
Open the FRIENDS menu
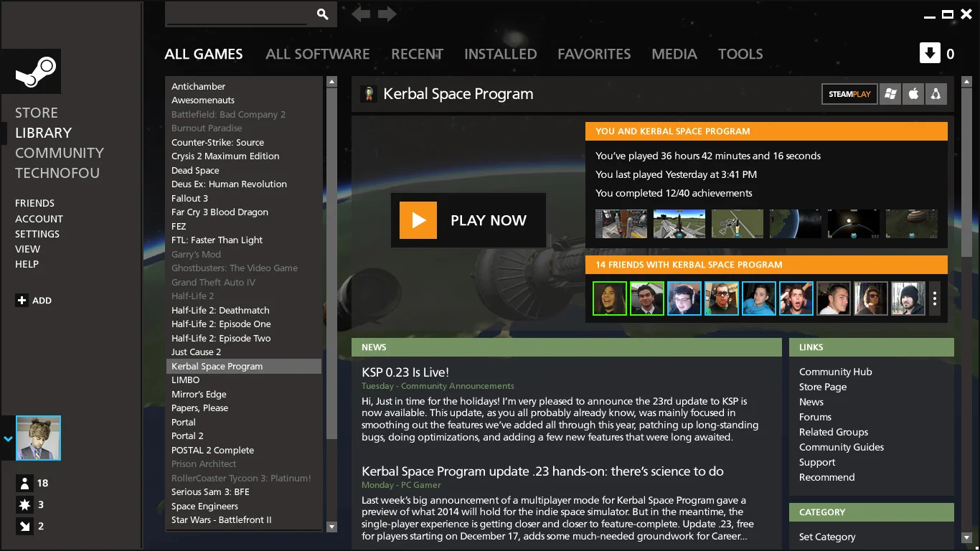click(x=34, y=203)
